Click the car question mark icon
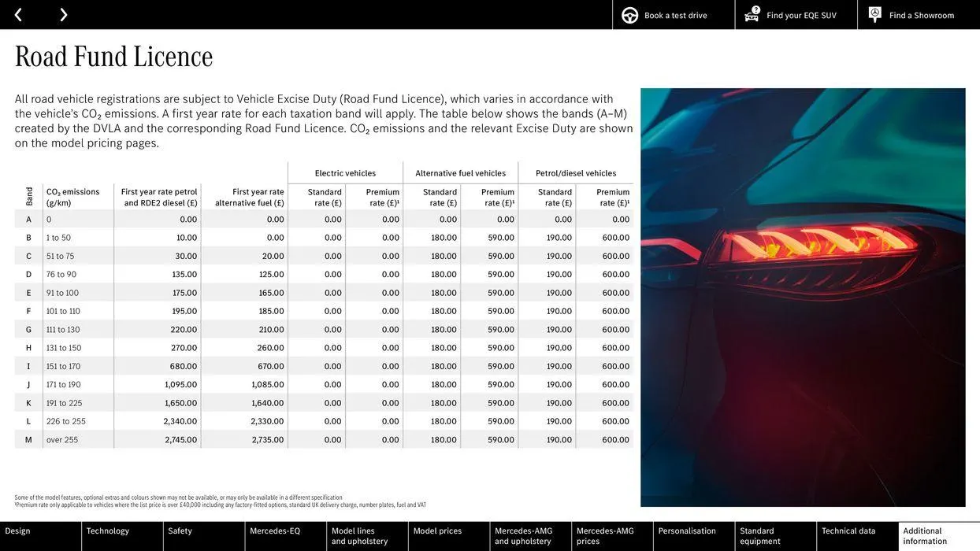The width and height of the screenshot is (980, 551). (x=752, y=14)
